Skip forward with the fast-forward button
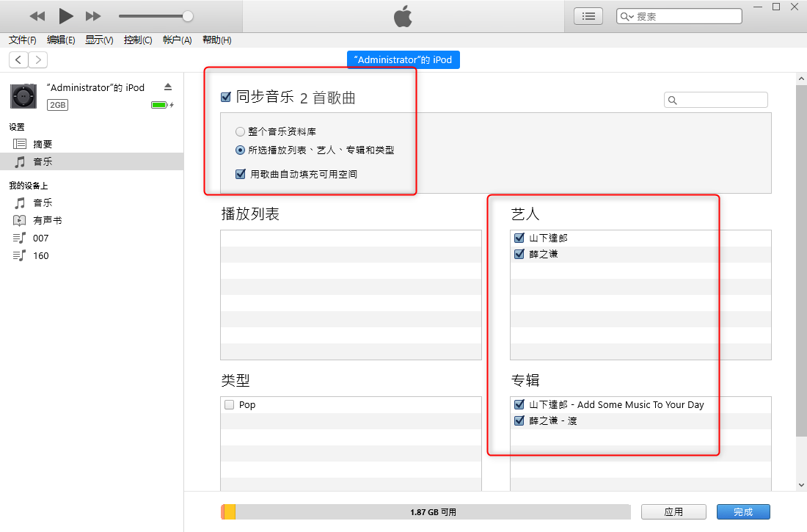This screenshot has width=807, height=532. click(93, 16)
